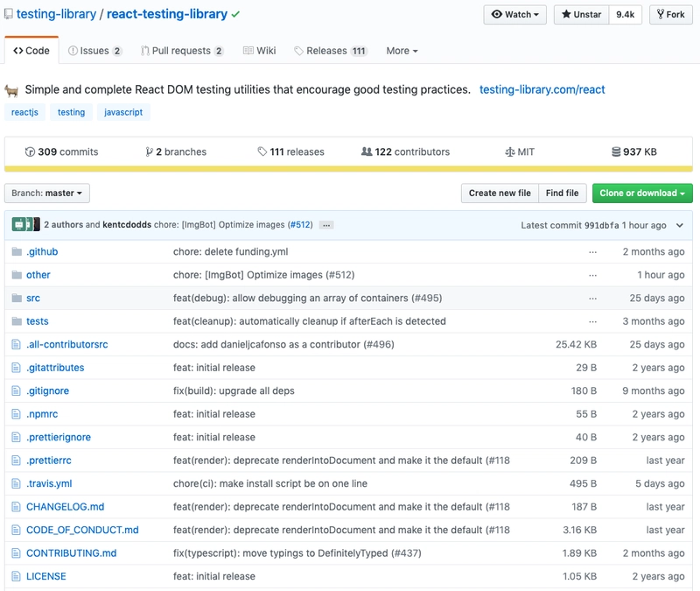Click the contributors people icon

pos(367,152)
